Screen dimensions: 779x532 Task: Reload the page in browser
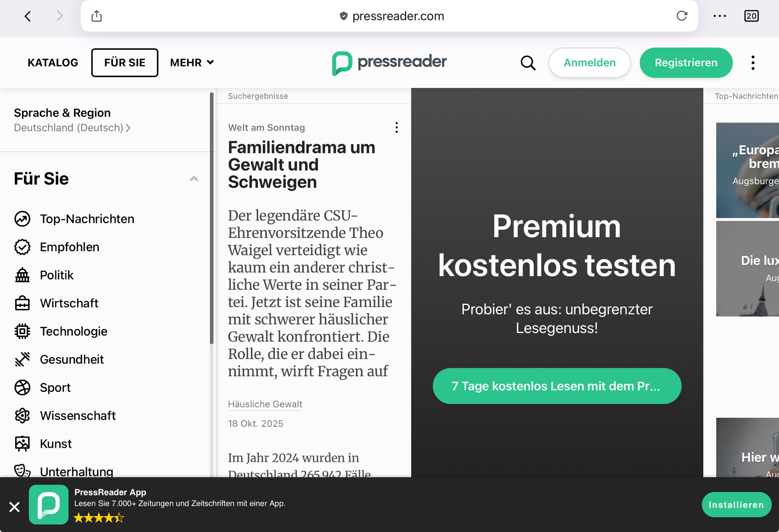coord(682,16)
